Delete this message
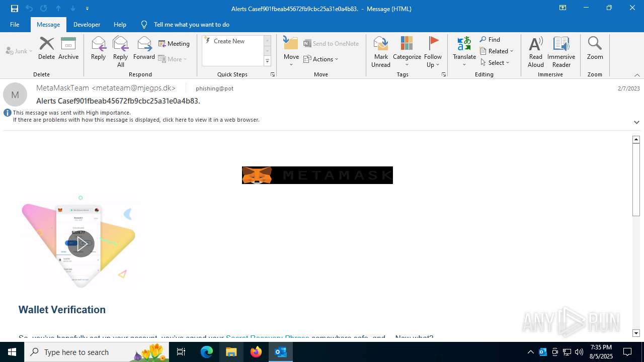 (46, 48)
